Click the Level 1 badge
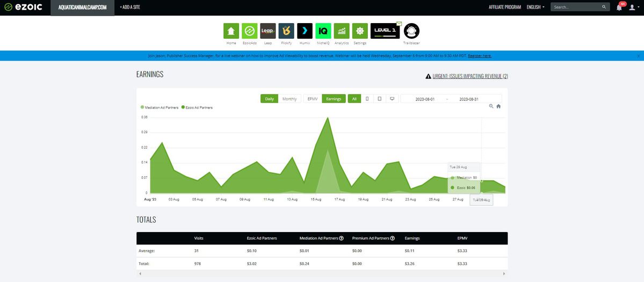The width and height of the screenshot is (644, 282). click(385, 31)
